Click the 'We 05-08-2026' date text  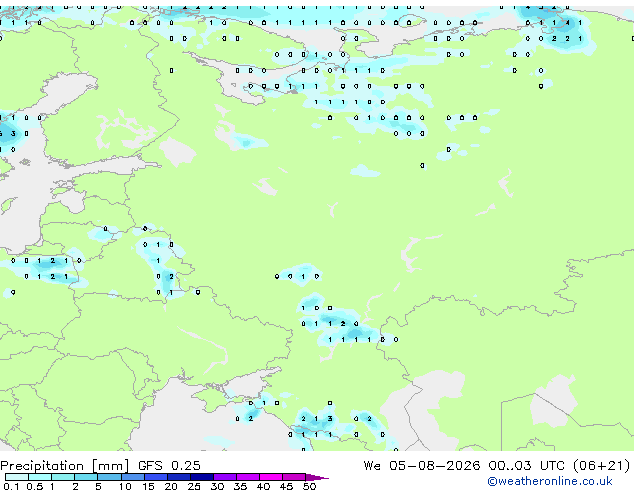422,465
